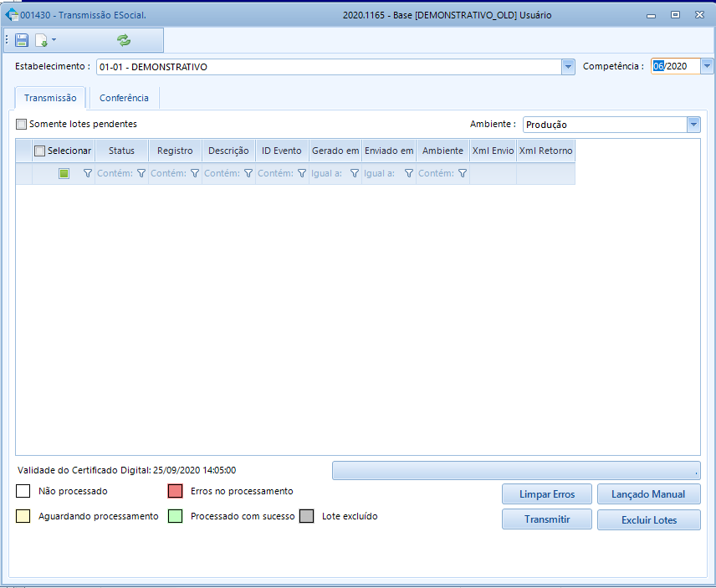Switch to the Transmissão tab
This screenshot has width=716, height=588.
pos(50,98)
